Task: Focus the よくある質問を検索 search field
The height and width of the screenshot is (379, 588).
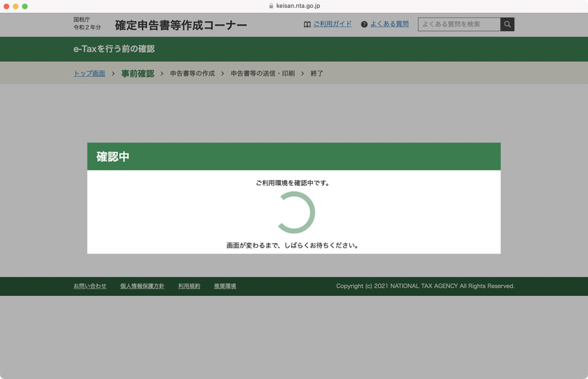Action: pos(459,24)
